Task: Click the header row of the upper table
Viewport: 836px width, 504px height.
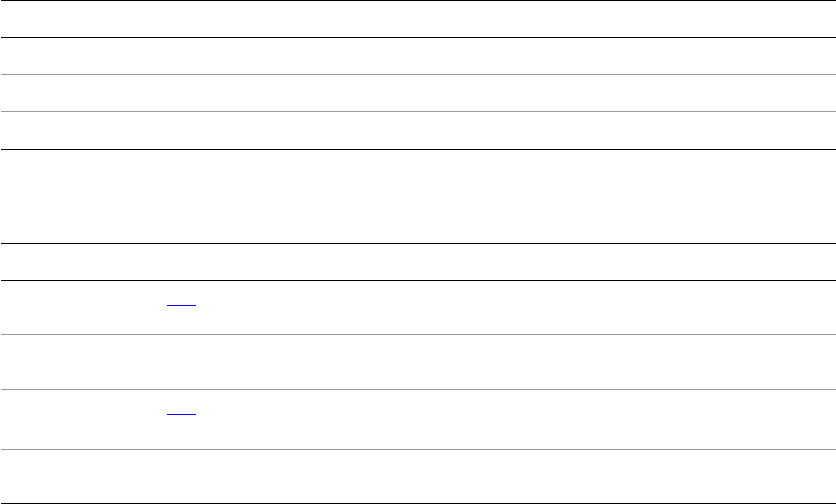Action: coord(417,18)
